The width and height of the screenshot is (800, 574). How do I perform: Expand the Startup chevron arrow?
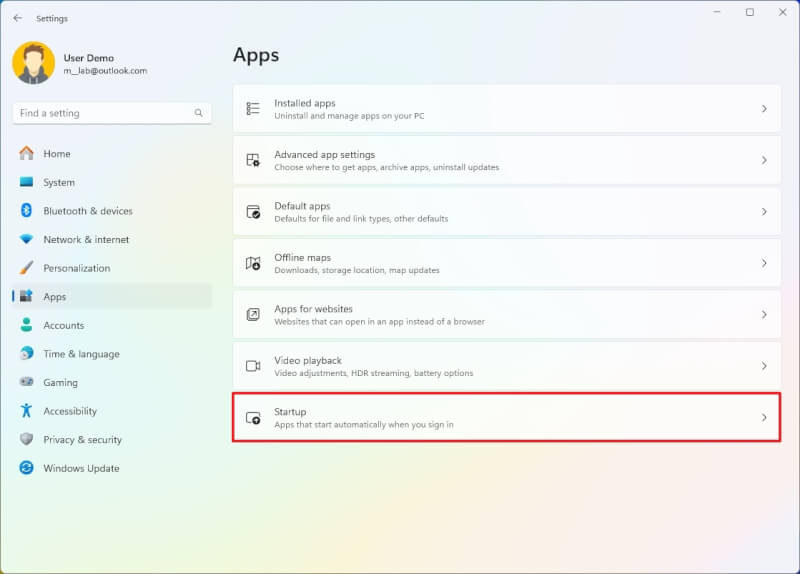pyautogui.click(x=764, y=417)
